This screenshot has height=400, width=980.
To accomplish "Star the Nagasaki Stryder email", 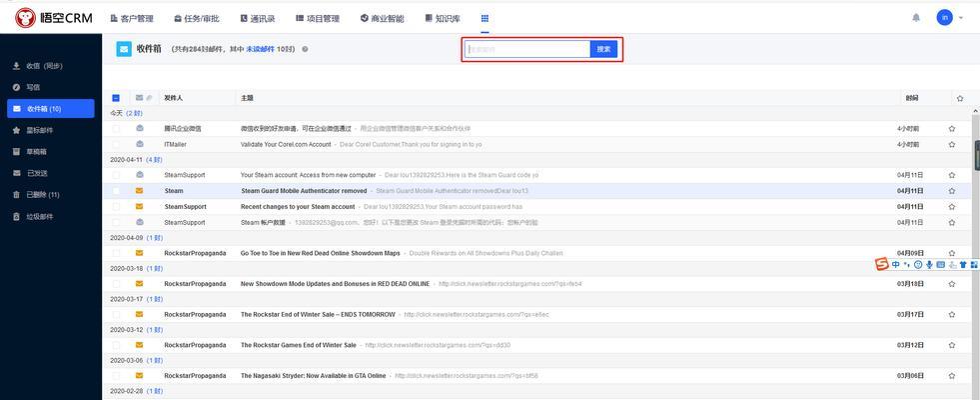I will [x=952, y=376].
